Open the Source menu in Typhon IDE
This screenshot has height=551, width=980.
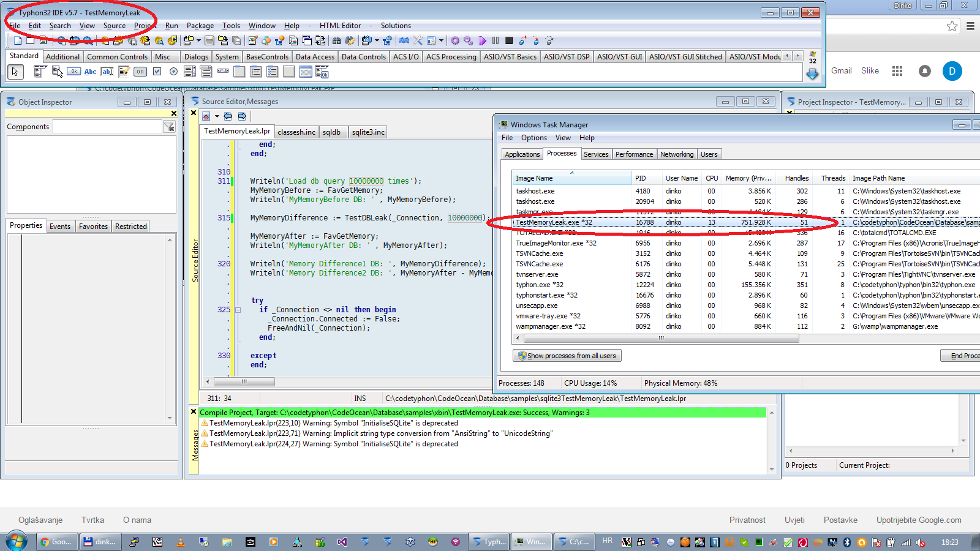(114, 26)
